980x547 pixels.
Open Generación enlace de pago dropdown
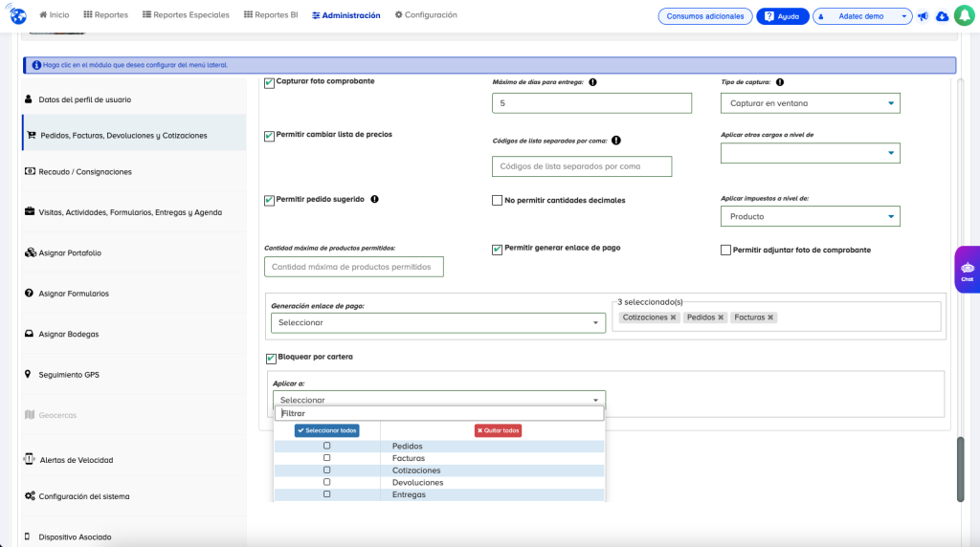tap(438, 323)
